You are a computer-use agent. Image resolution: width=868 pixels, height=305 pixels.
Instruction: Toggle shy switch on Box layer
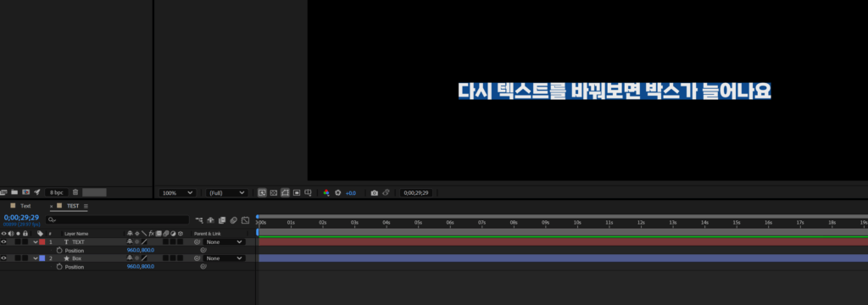click(x=130, y=258)
